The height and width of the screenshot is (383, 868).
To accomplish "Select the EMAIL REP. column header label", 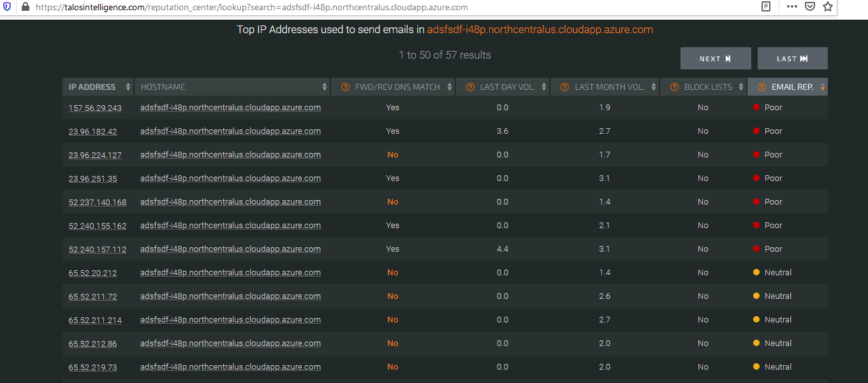I will (792, 87).
